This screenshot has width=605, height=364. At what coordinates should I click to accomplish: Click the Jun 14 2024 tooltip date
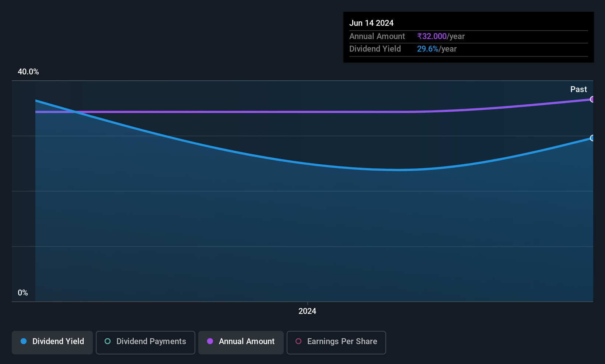[371, 23]
